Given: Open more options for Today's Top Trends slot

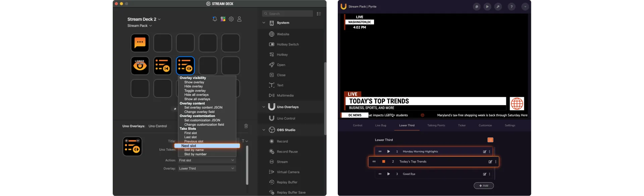Looking at the screenshot, I should click(x=496, y=162).
